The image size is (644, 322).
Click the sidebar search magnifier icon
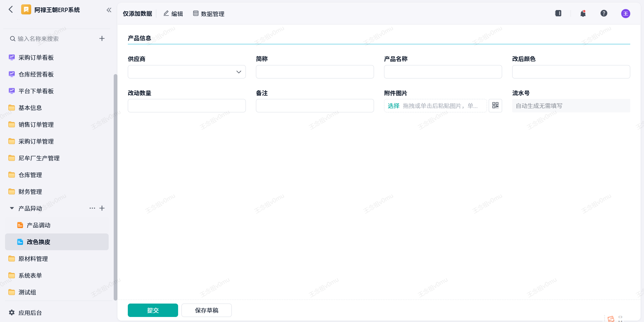click(x=12, y=39)
